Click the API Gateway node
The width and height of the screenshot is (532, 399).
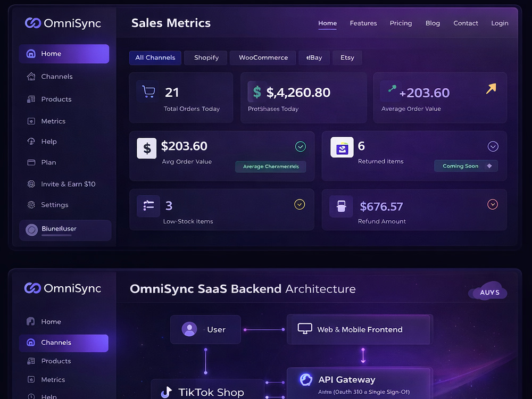(x=360, y=384)
